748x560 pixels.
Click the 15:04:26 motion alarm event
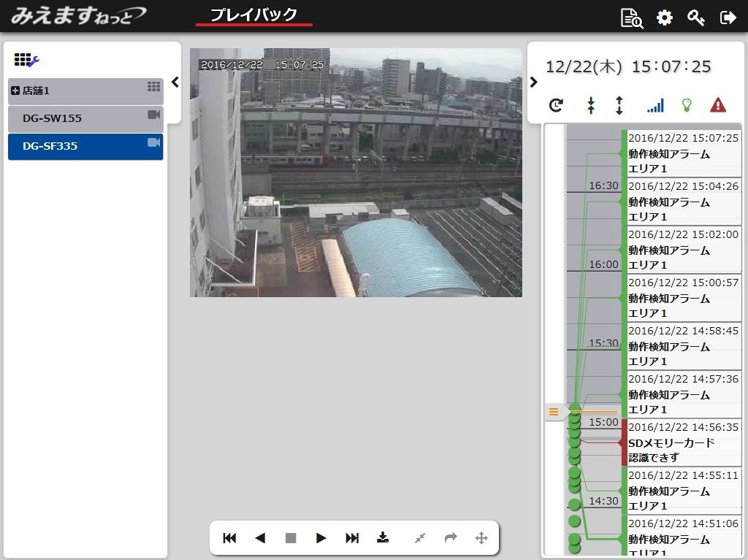(683, 202)
